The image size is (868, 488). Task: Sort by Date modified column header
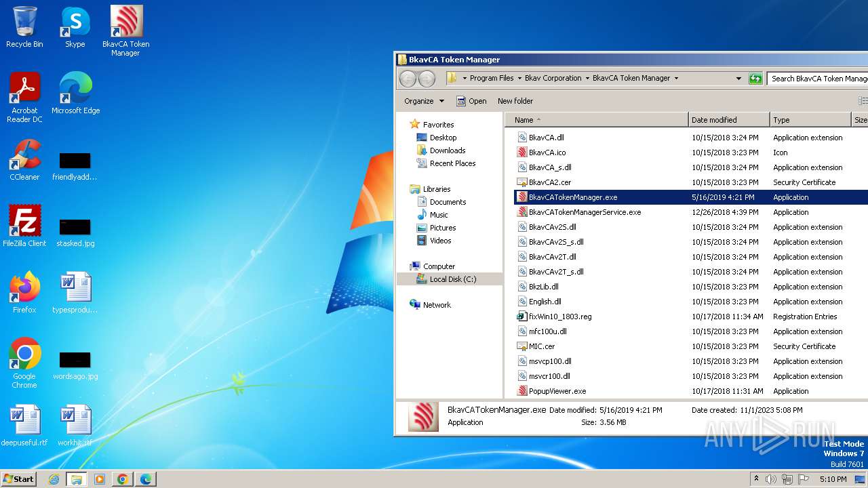pos(729,120)
